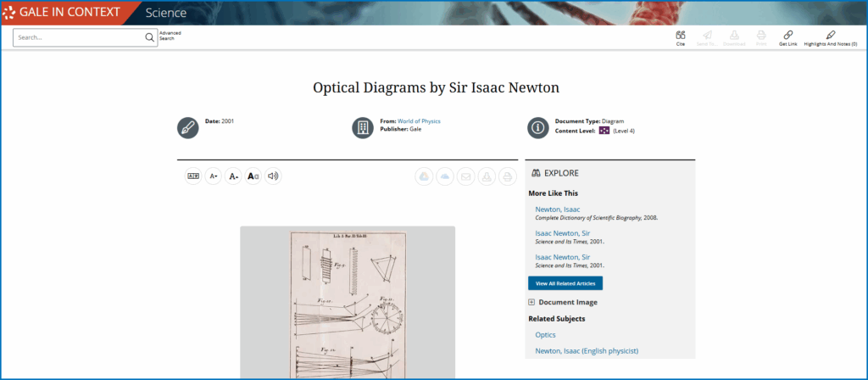Open Newton, Isaac Complete Dictionary article

tap(557, 209)
